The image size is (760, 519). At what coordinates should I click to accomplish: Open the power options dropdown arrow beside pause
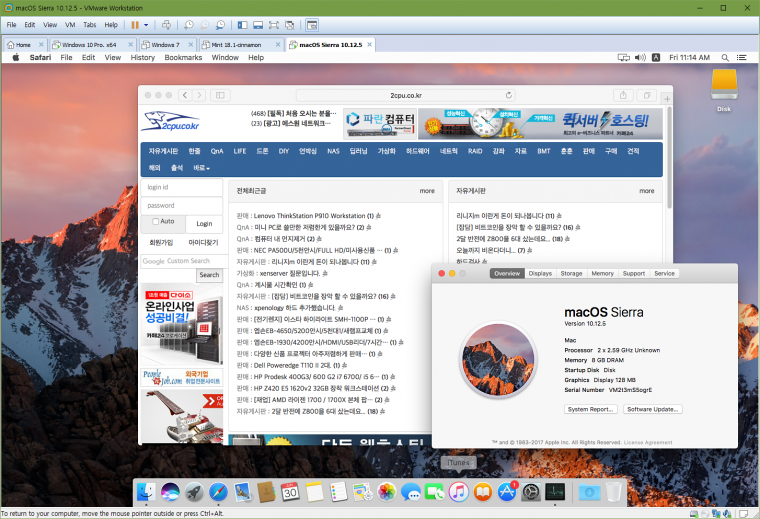point(146,25)
